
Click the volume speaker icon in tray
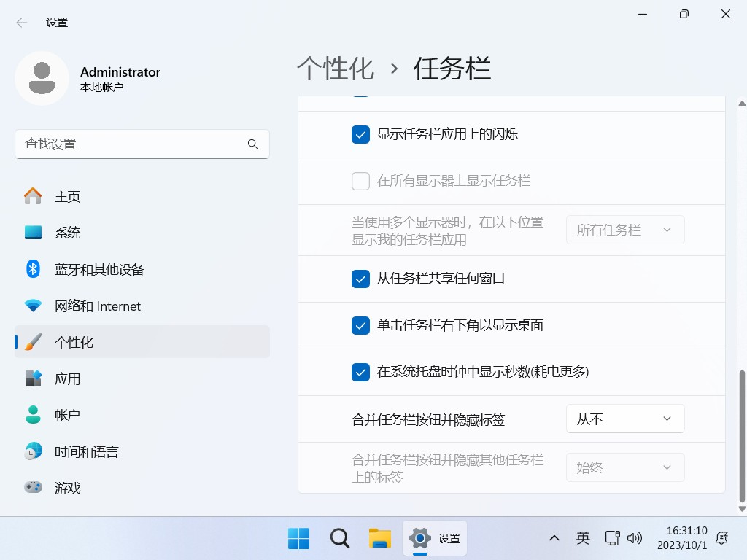[x=634, y=538]
